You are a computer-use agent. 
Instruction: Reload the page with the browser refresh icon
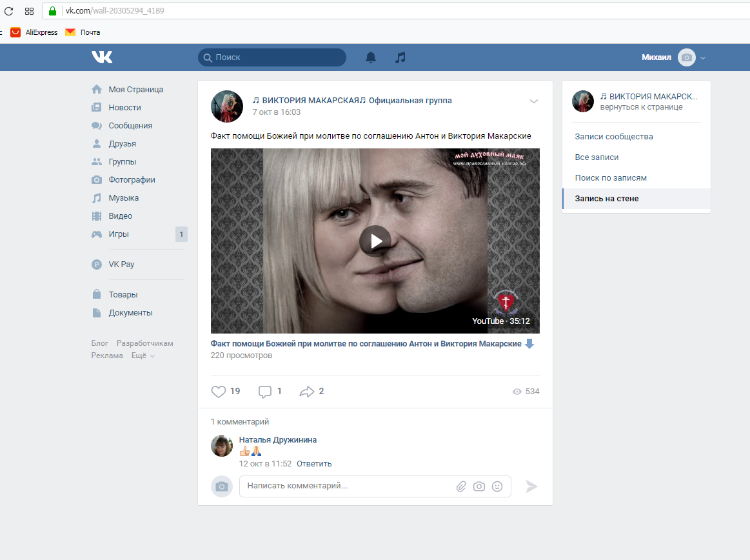point(8,10)
